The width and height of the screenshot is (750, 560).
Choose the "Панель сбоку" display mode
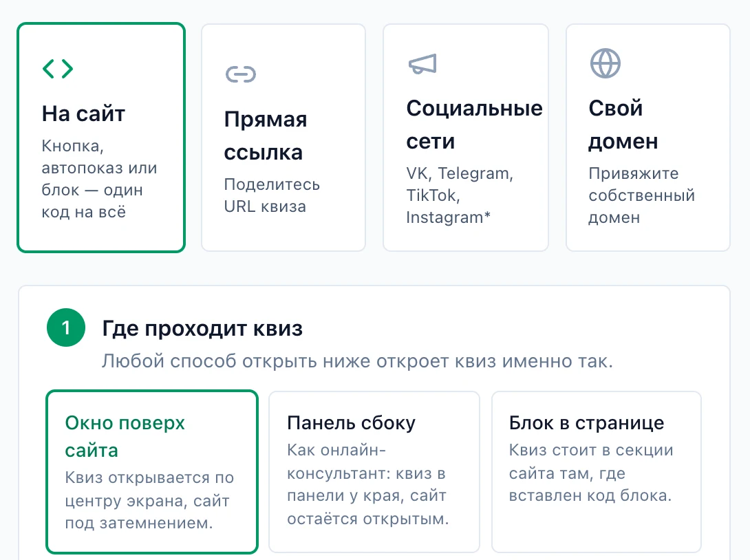tap(374, 472)
